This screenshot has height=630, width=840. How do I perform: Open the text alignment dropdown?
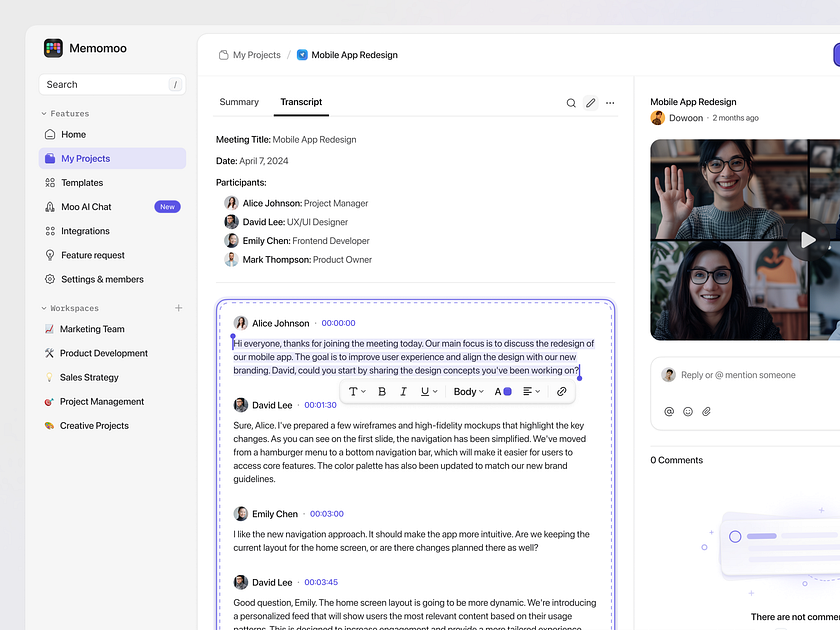[x=531, y=392]
